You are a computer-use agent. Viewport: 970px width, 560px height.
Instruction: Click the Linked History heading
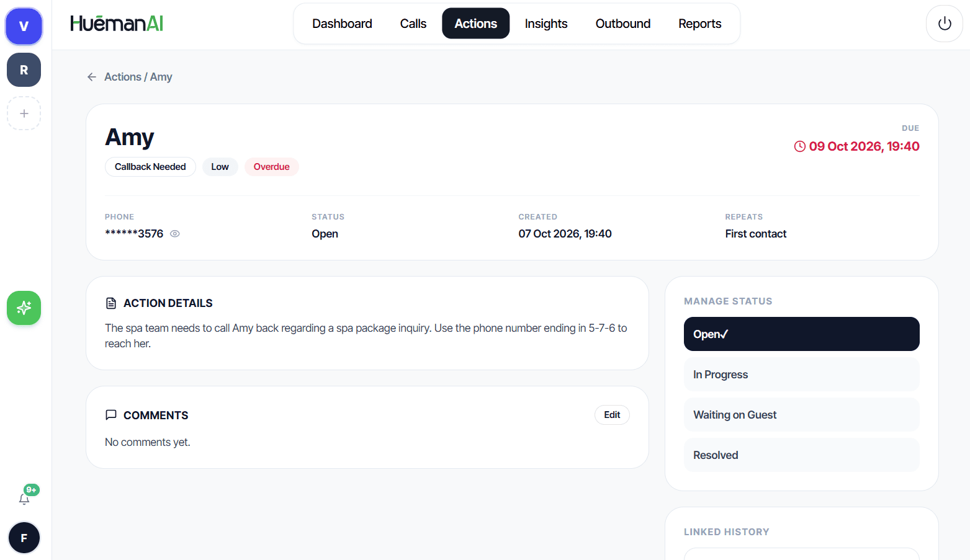click(726, 532)
